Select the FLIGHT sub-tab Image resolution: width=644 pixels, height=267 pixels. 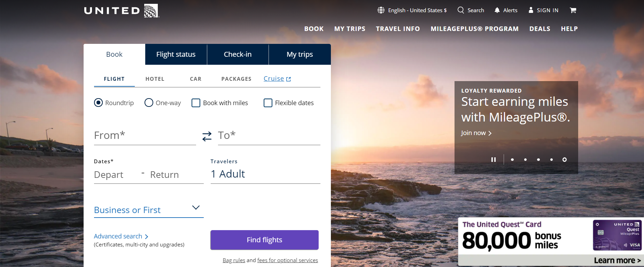114,79
